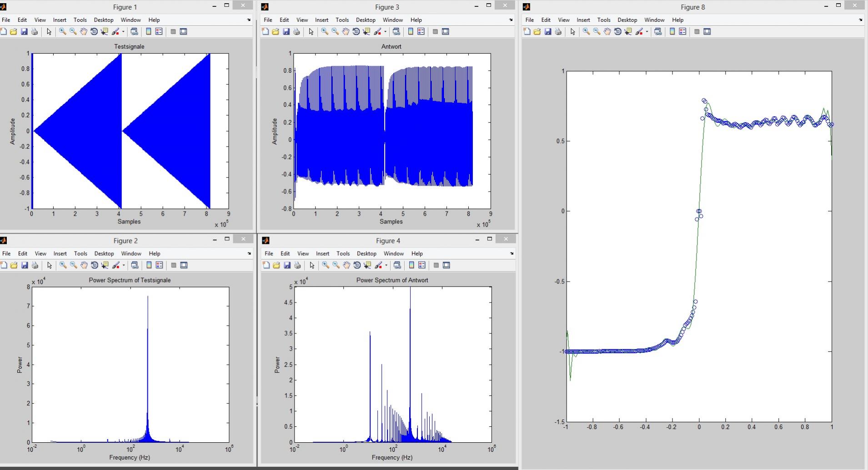The width and height of the screenshot is (868, 470).
Task: Open brush dropdown arrow in Figure 8 toolbar
Action: click(647, 32)
